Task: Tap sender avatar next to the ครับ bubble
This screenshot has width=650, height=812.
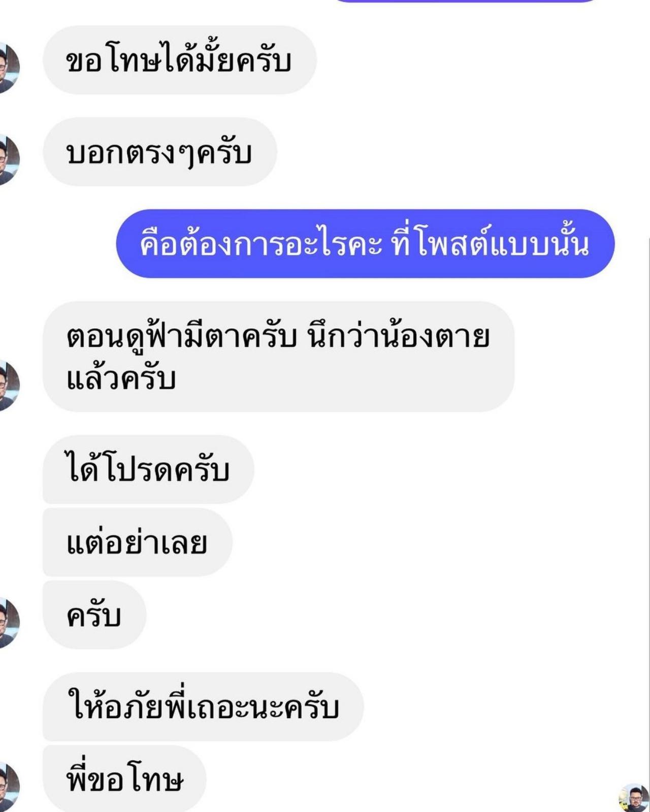Action: [9, 623]
